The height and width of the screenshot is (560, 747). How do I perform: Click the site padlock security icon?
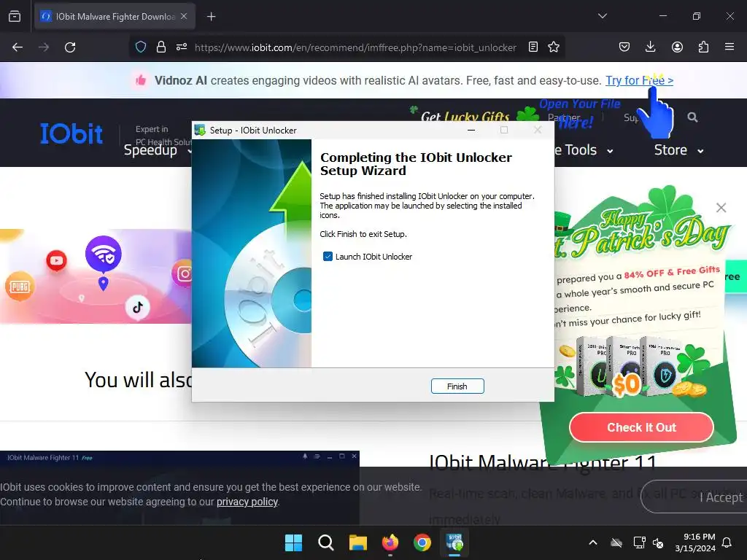(x=161, y=47)
